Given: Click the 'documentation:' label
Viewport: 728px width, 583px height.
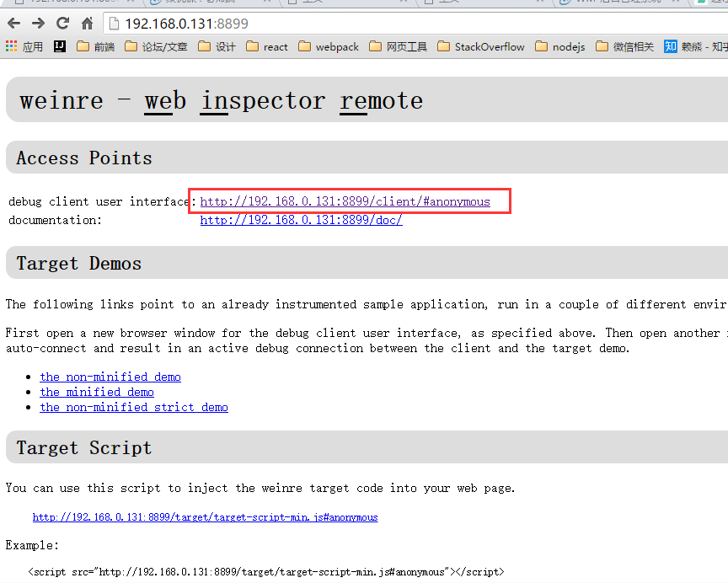Looking at the screenshot, I should pos(55,220).
